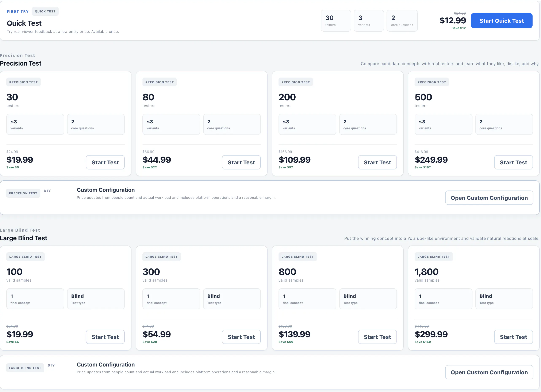Click the Precision Test section heading
This screenshot has height=392, width=541.
[x=21, y=63]
